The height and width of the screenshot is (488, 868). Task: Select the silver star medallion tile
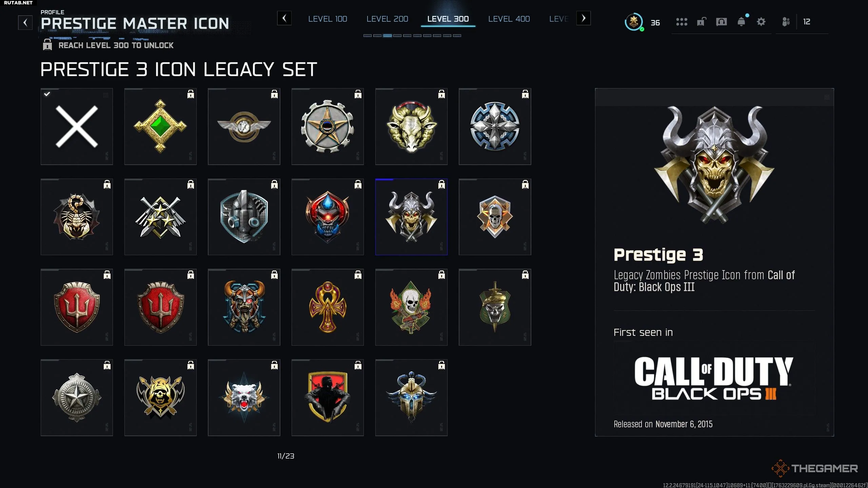pyautogui.click(x=77, y=398)
